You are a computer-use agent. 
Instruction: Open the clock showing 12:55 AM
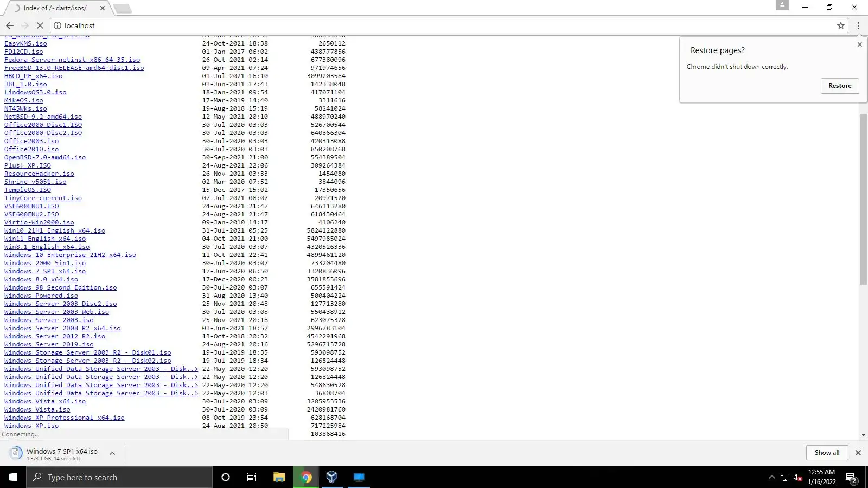[821, 477]
